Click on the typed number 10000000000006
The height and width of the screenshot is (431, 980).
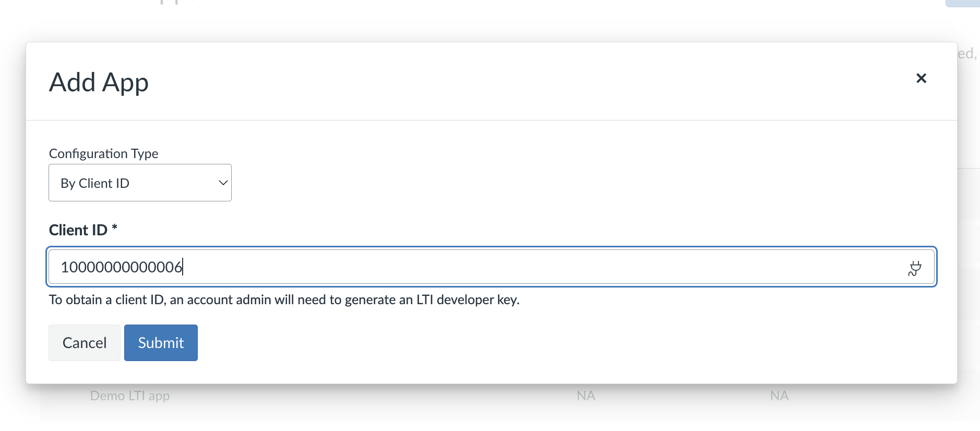[x=121, y=267]
